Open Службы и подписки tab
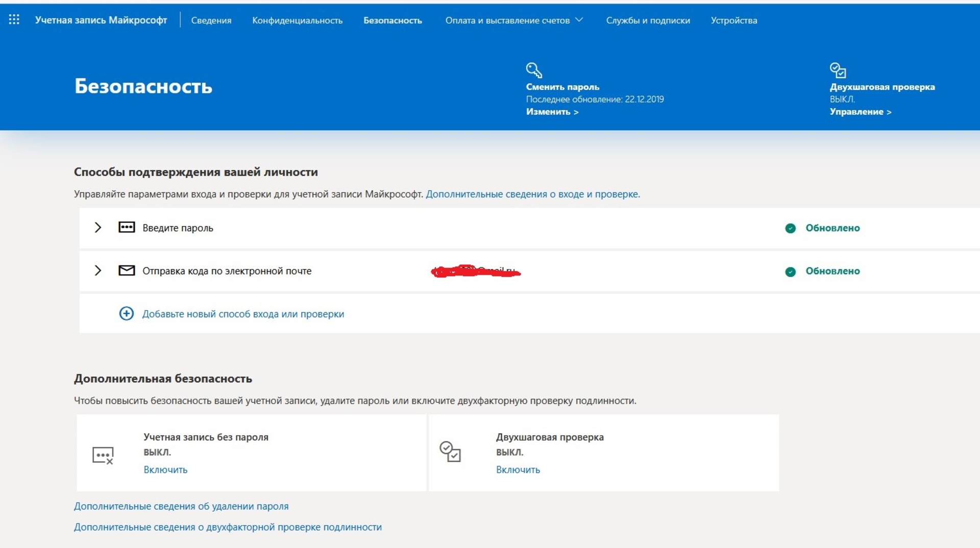Screen dimensions: 980x548 (648, 20)
